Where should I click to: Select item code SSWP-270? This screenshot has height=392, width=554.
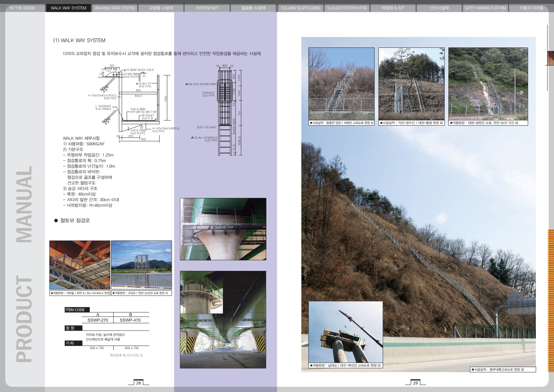(98, 320)
